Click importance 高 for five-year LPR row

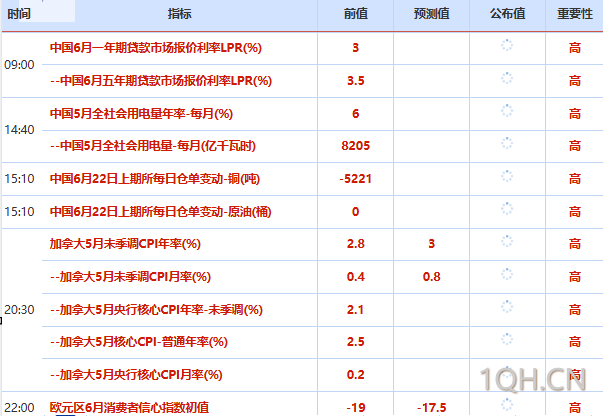click(x=575, y=81)
